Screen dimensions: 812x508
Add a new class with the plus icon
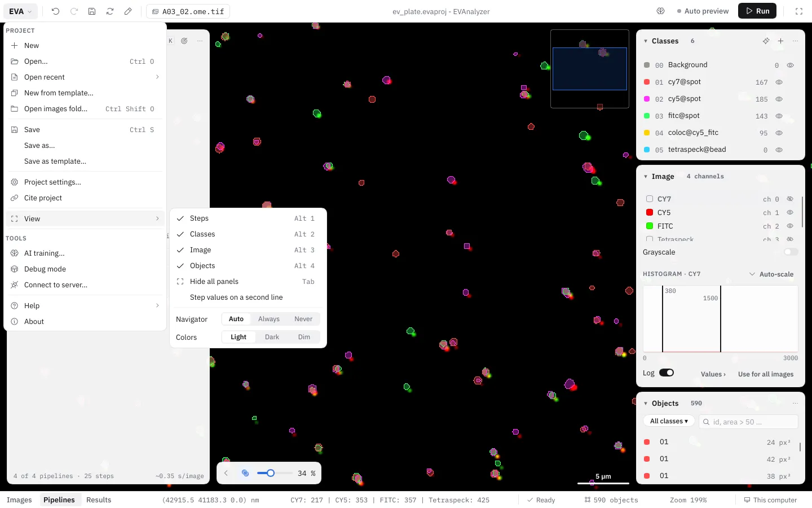[x=780, y=41]
